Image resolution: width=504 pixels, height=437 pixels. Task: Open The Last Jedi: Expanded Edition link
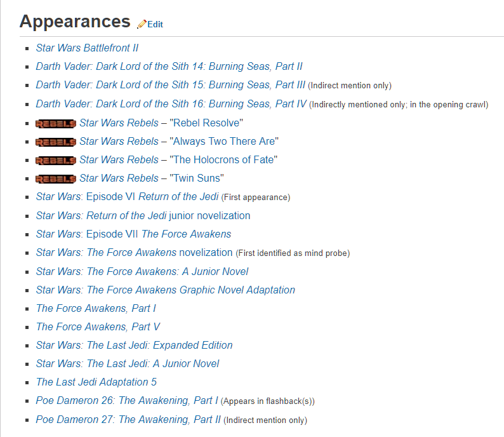coord(134,345)
